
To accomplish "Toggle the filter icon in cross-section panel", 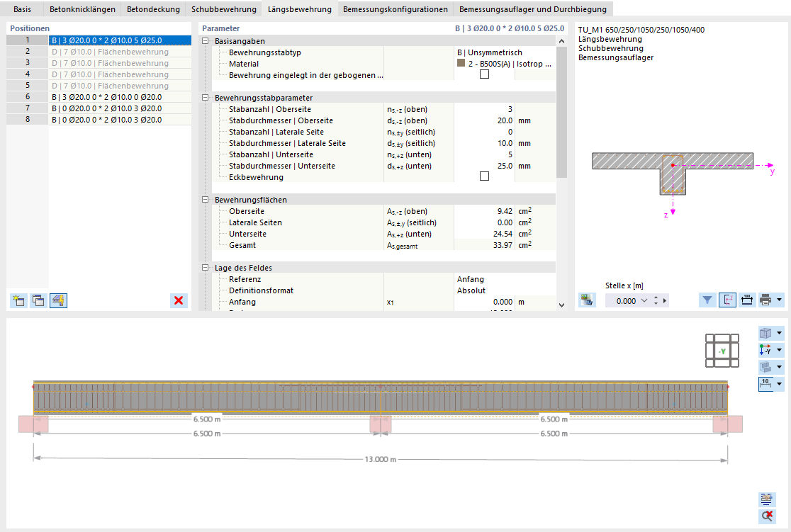I will coord(707,300).
